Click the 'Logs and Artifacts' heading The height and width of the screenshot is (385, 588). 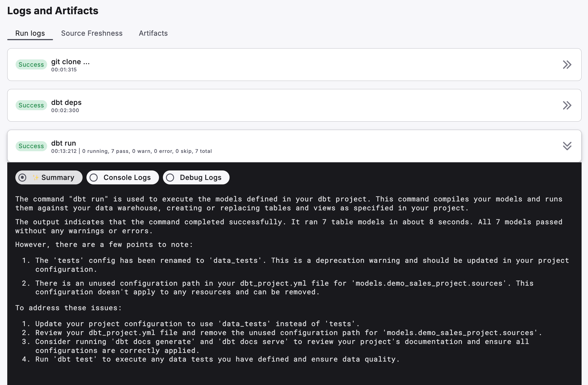tap(53, 11)
